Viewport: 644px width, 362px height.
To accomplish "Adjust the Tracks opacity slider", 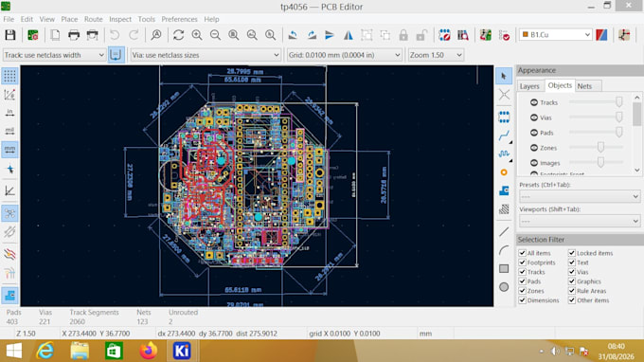I will click(x=618, y=102).
